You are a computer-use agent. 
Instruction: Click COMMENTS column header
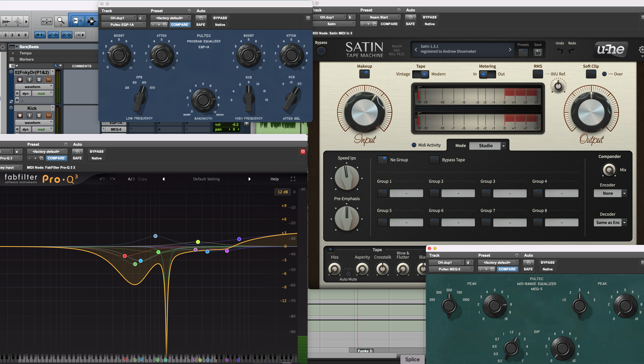pos(82,66)
